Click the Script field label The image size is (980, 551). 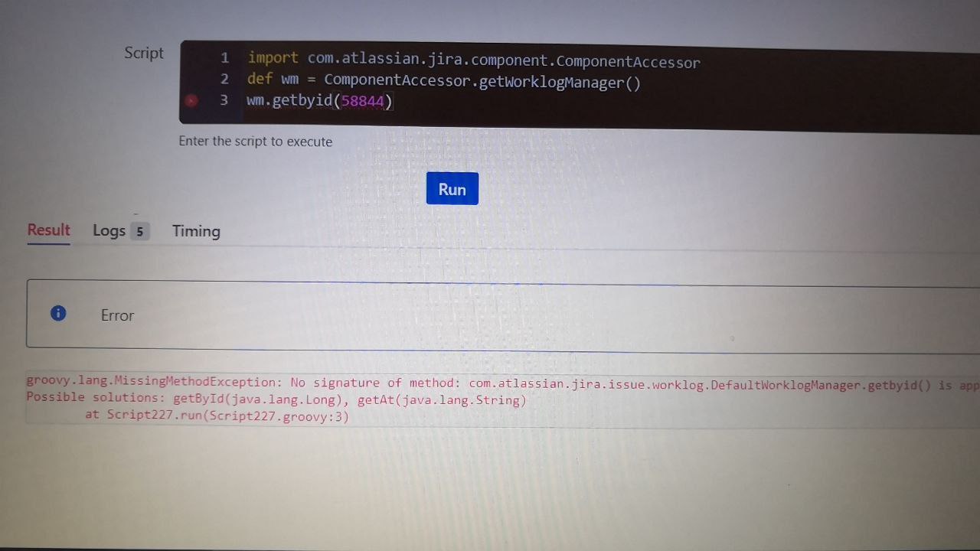coord(144,53)
